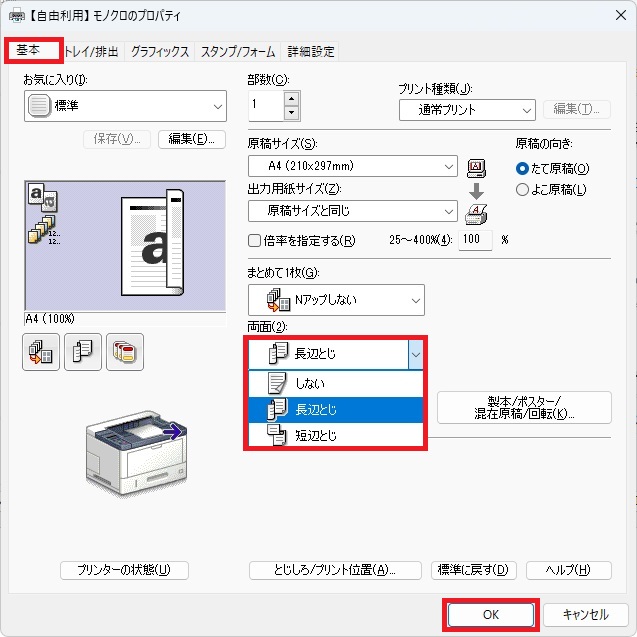Click キャンセル button
The image size is (637, 637).
[x=585, y=614]
